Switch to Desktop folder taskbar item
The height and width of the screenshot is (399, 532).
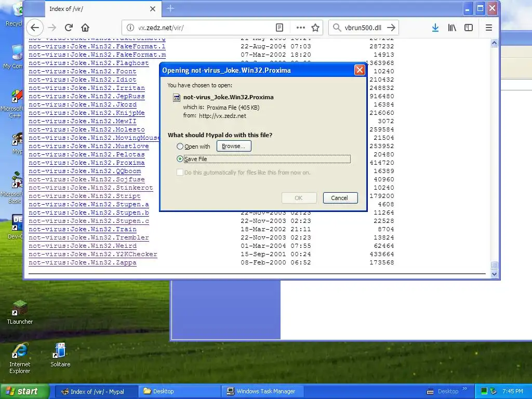(179, 392)
